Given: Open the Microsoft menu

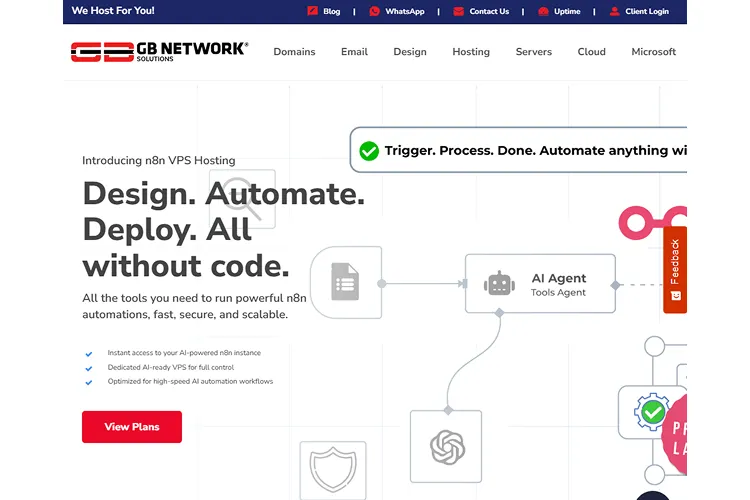Looking at the screenshot, I should click(653, 52).
